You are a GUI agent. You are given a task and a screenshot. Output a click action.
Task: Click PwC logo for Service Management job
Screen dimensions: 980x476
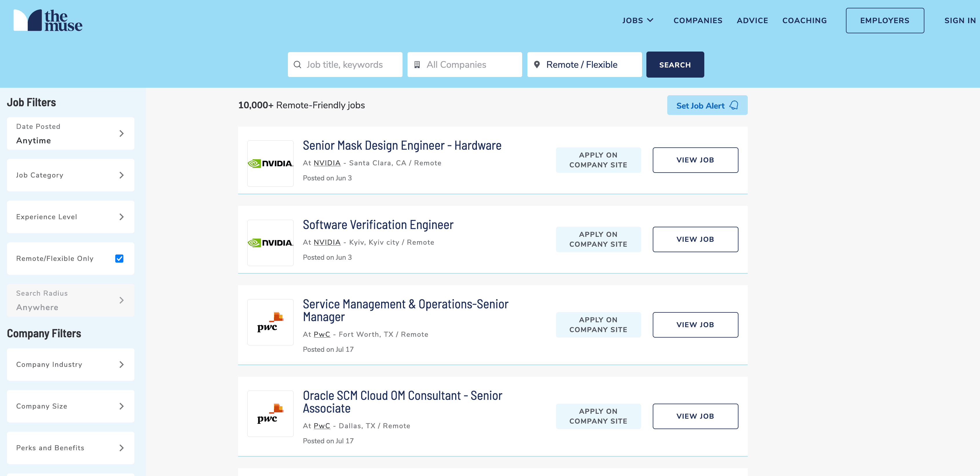click(270, 322)
